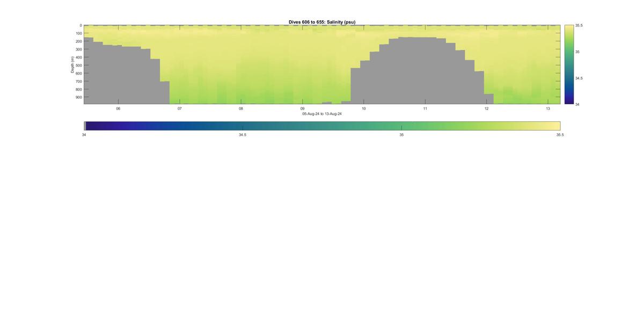The width and height of the screenshot is (644, 334).
Task: Select the x-axis tick label "09"
Action: tap(303, 108)
